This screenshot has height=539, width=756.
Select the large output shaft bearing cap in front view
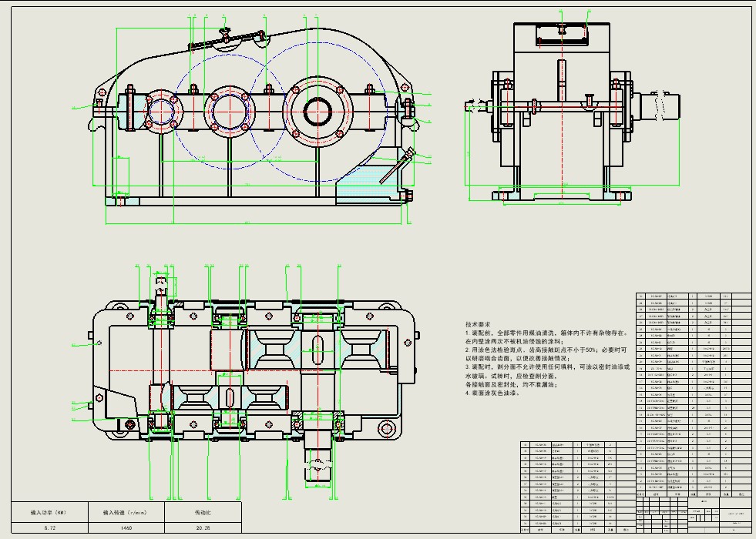click(x=318, y=112)
